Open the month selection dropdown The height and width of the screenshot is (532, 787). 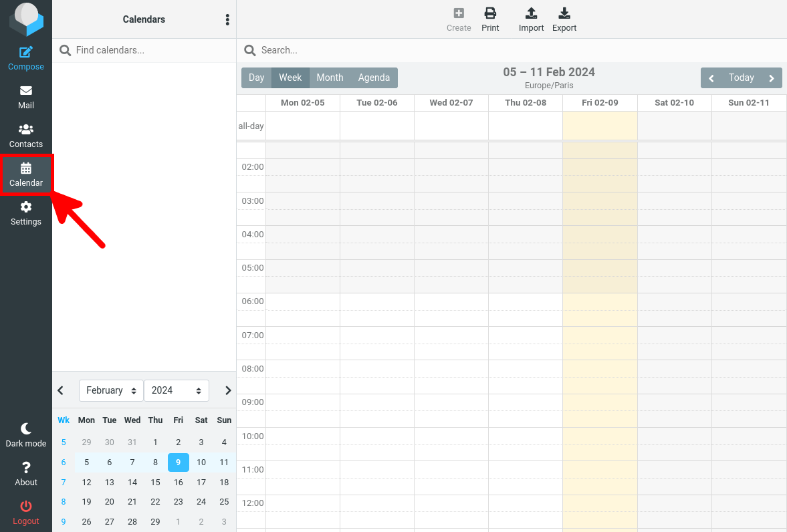(110, 390)
